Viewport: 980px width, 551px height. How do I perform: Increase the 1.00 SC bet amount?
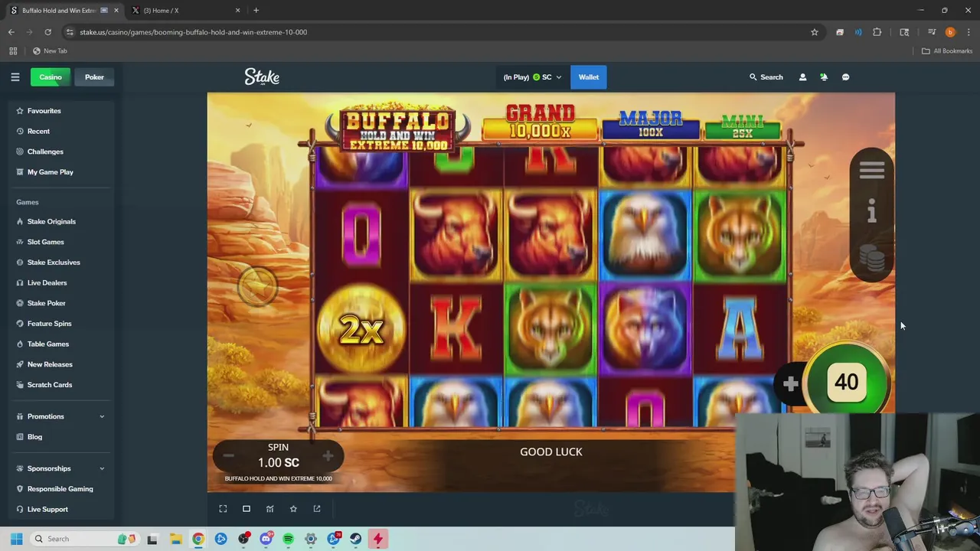point(328,456)
